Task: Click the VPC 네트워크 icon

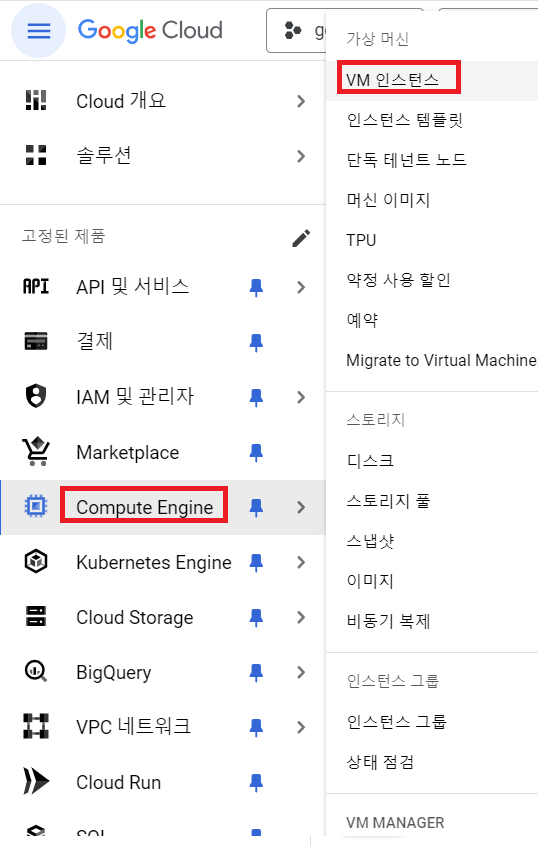Action: click(x=36, y=727)
